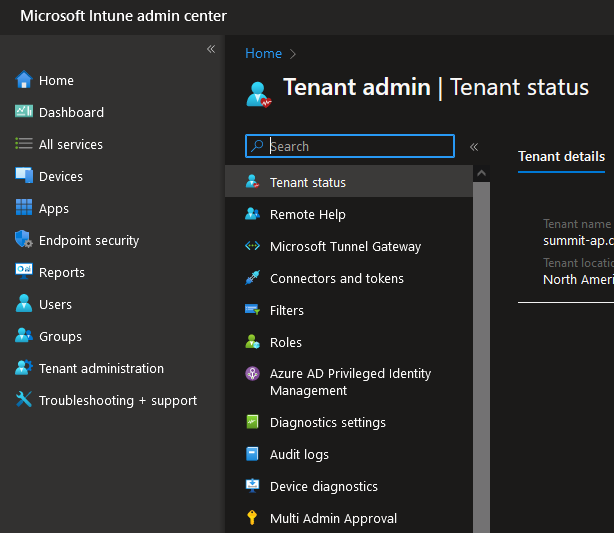Click the Endpoint security shield icon

(23, 239)
